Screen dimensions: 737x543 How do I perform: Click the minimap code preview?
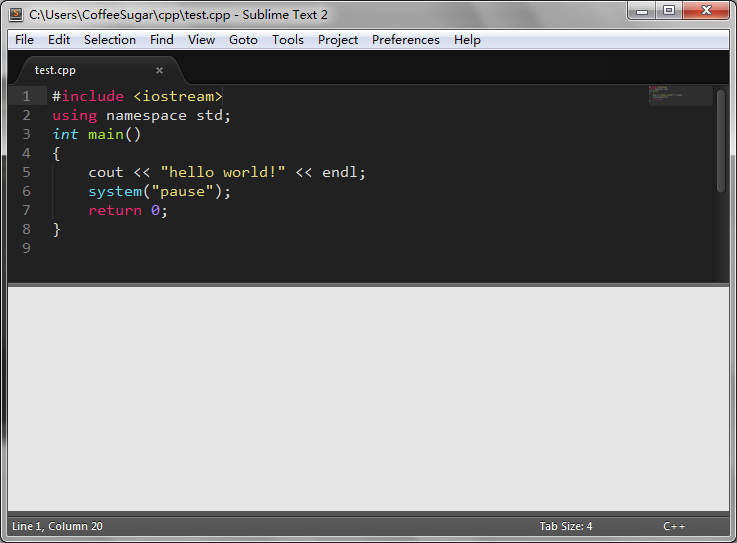[681, 96]
